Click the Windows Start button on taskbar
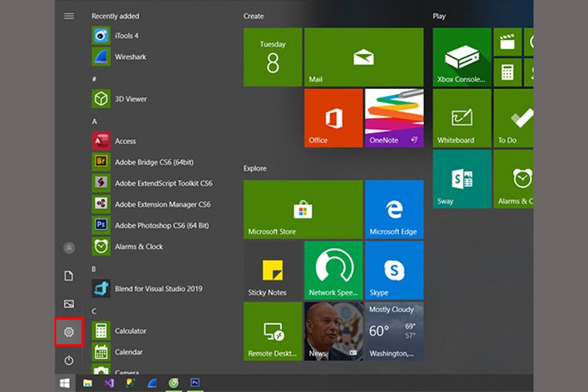Screen dimensions: 588x392 66,383
